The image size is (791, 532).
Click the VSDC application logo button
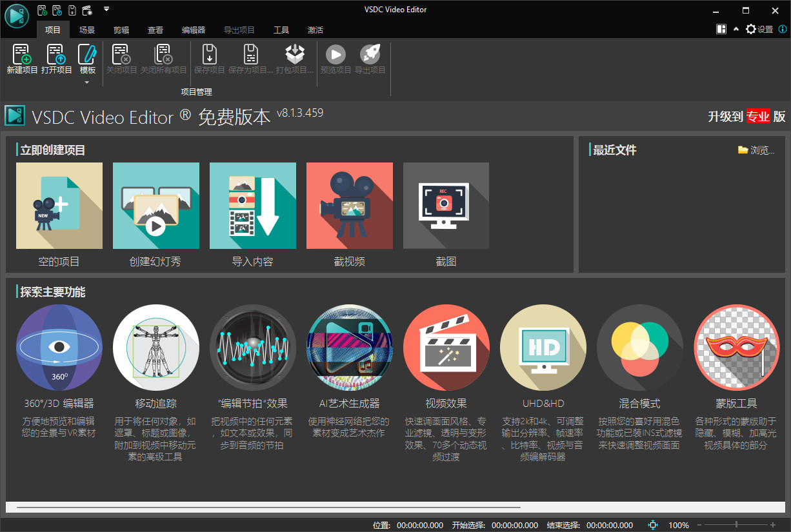[17, 15]
